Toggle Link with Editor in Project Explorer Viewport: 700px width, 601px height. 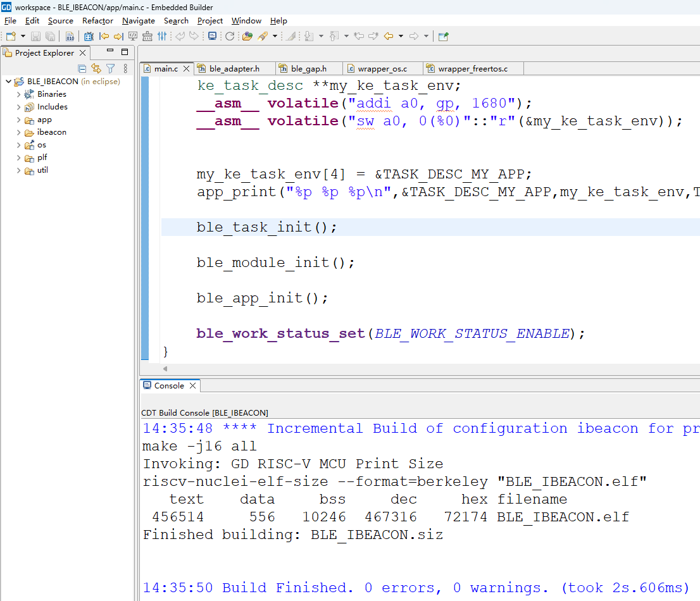pyautogui.click(x=96, y=68)
